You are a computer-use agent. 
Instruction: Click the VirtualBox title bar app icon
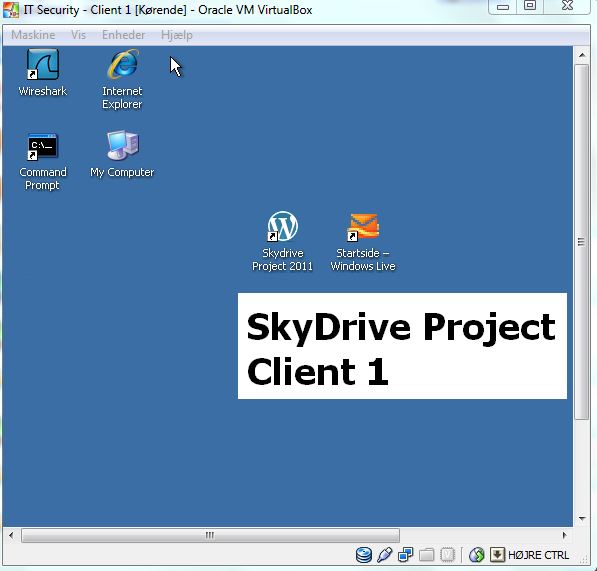[10, 10]
